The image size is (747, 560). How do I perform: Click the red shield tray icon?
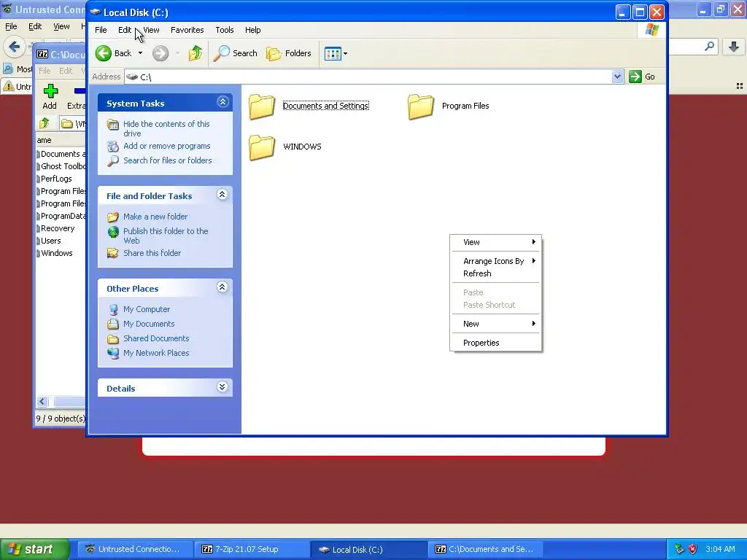[x=693, y=550]
